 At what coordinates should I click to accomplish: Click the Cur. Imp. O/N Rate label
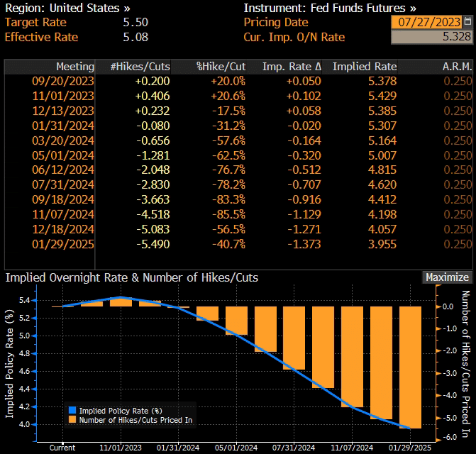pos(294,38)
